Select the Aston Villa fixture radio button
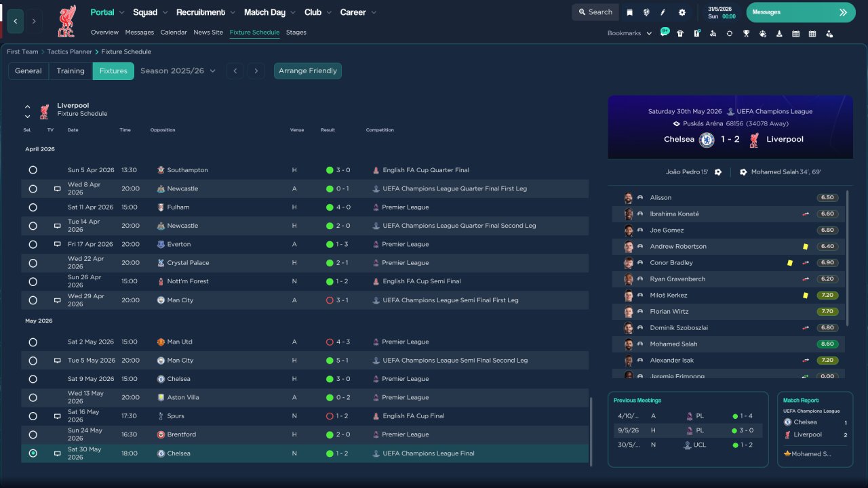The width and height of the screenshot is (868, 488). [33, 398]
